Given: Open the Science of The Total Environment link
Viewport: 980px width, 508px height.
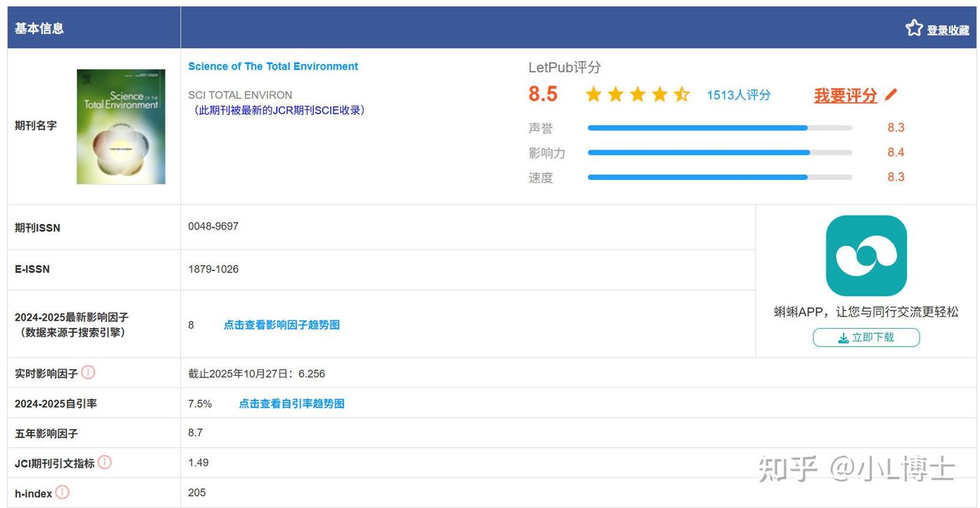Looking at the screenshot, I should point(273,66).
